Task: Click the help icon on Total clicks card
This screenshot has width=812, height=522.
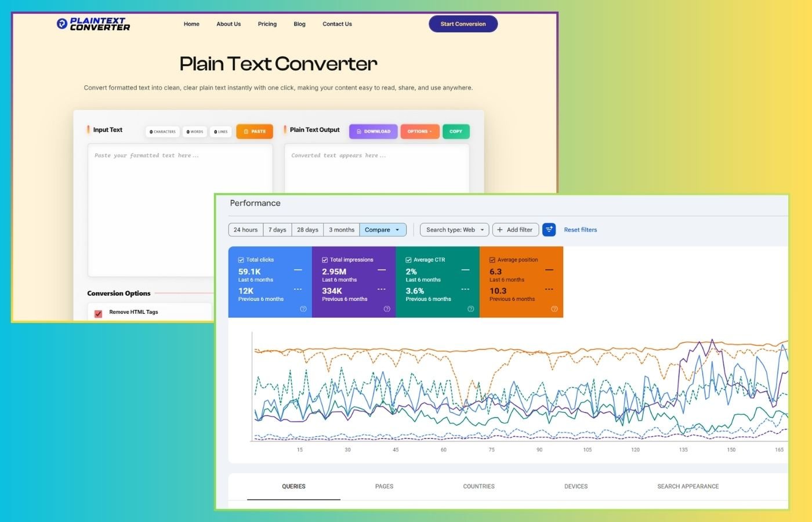Action: tap(303, 309)
